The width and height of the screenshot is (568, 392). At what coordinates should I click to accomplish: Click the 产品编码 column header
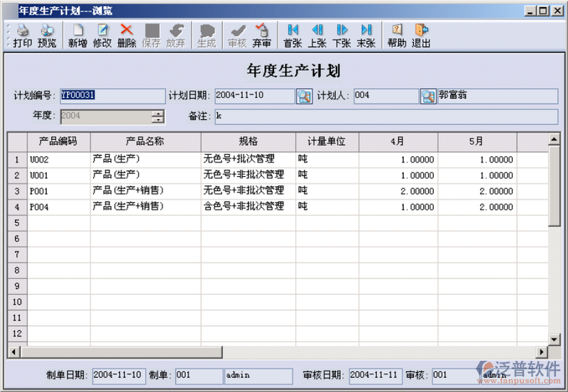coord(58,141)
